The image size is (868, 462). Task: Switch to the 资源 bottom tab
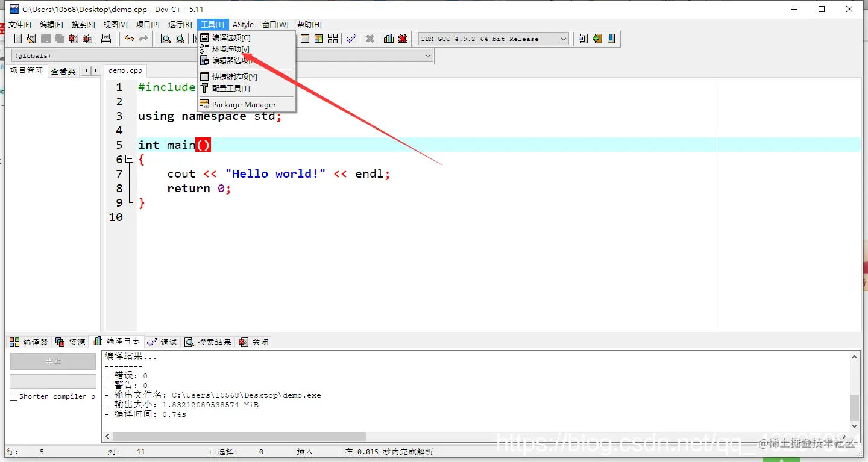coord(71,342)
